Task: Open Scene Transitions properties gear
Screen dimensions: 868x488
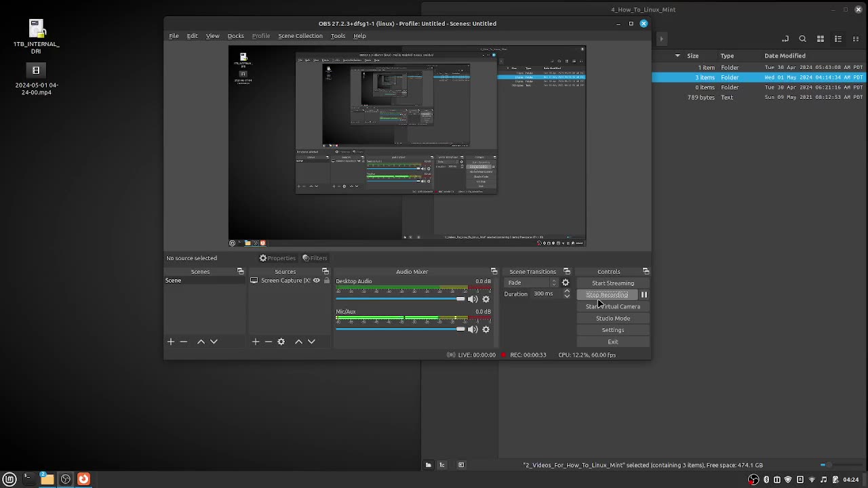Action: (566, 283)
